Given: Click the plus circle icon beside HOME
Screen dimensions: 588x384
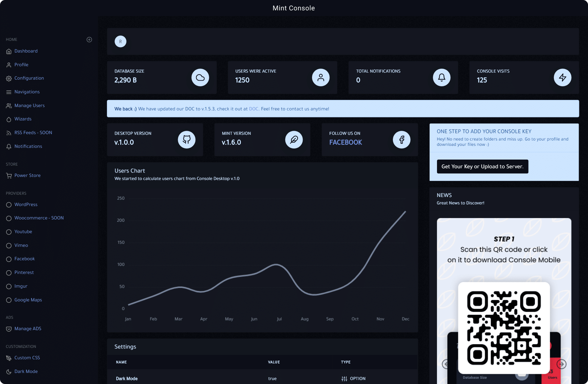Looking at the screenshot, I should click(x=89, y=39).
